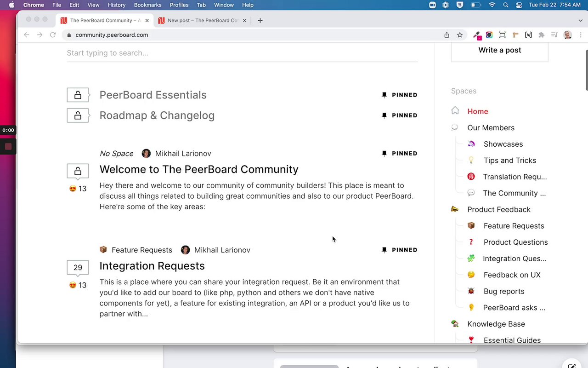Open the PeerBoard Essentials lock icon
The height and width of the screenshot is (368, 588).
pyautogui.click(x=78, y=95)
